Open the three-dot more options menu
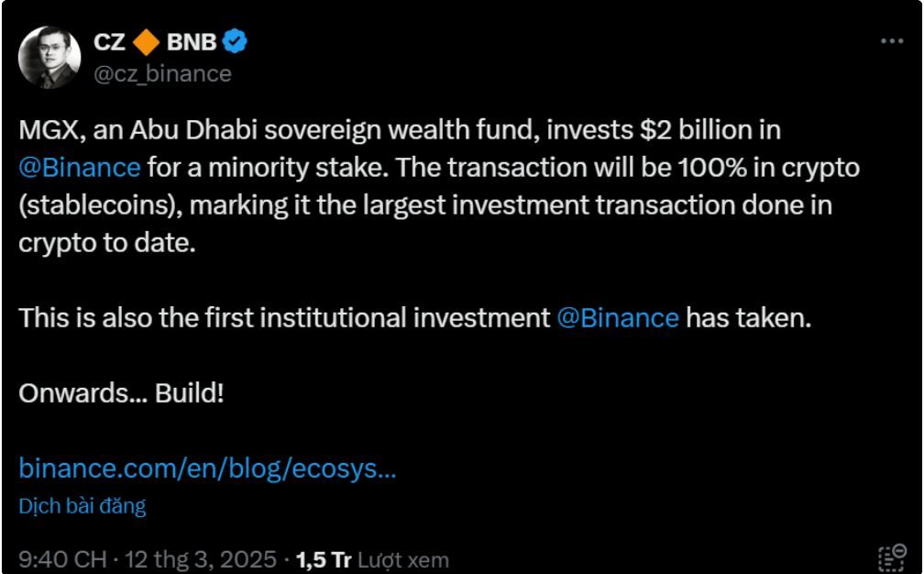 click(892, 41)
